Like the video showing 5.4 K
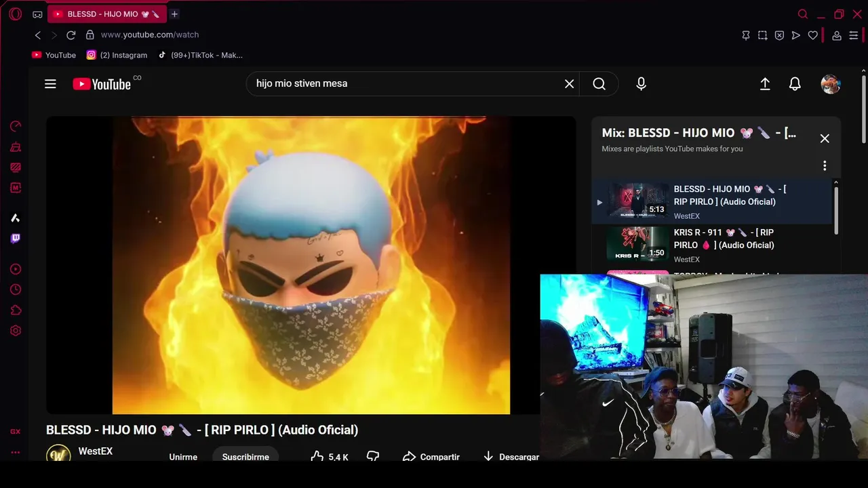The image size is (868, 488). tap(330, 457)
